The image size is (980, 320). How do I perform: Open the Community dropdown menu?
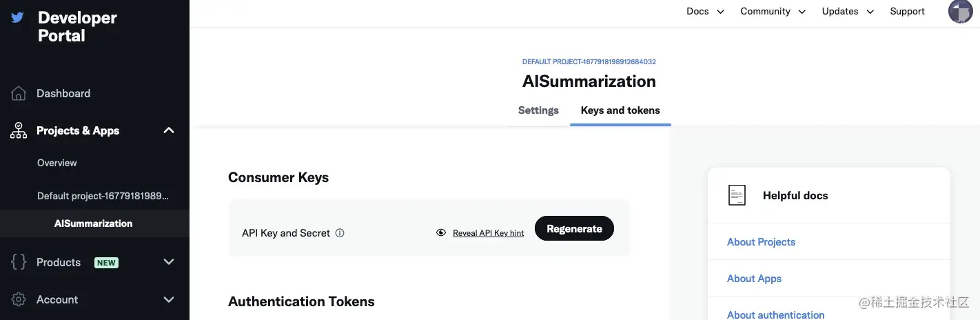pos(773,12)
